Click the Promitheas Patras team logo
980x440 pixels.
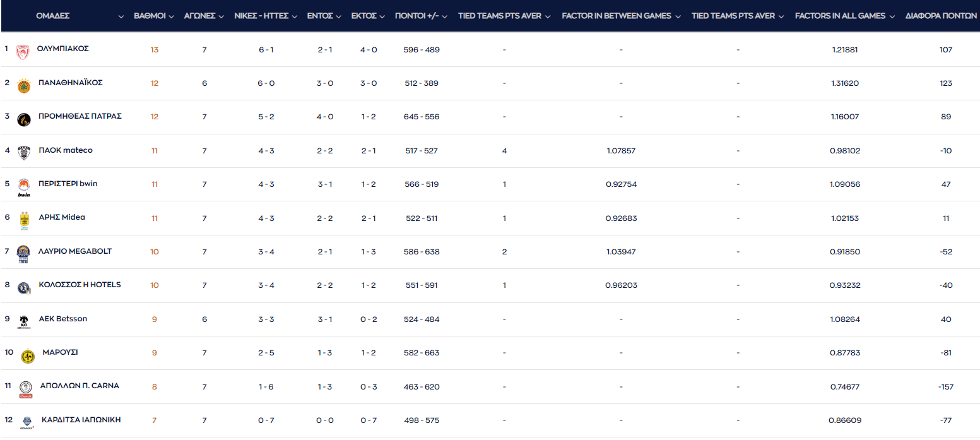24,119
